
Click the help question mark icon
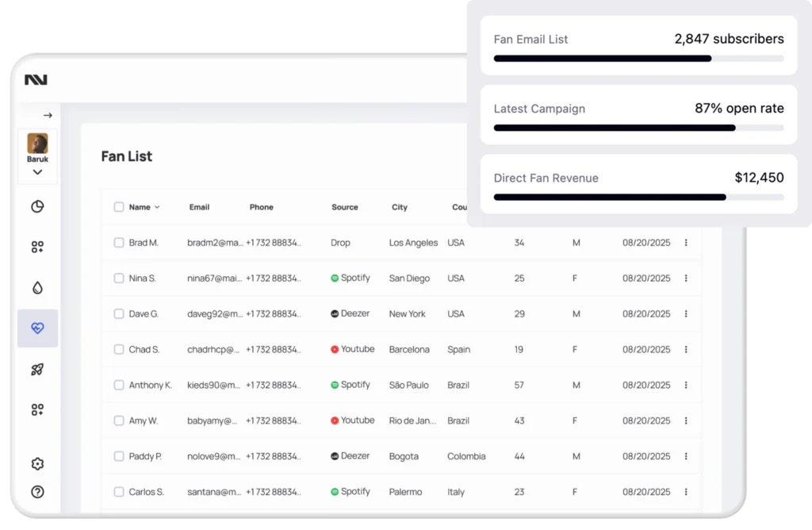point(37,491)
